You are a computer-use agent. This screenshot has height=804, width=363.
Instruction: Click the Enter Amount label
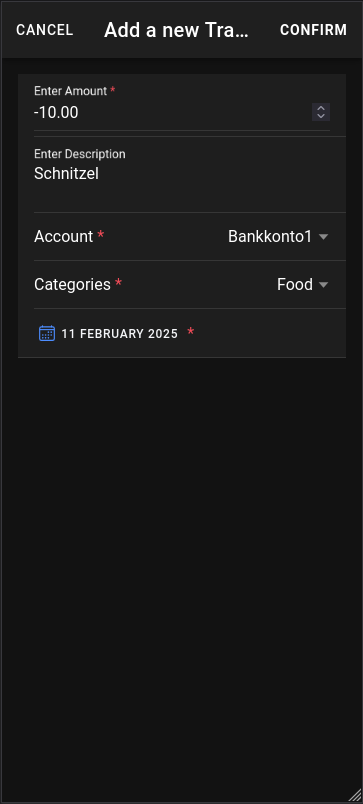pyautogui.click(x=71, y=91)
